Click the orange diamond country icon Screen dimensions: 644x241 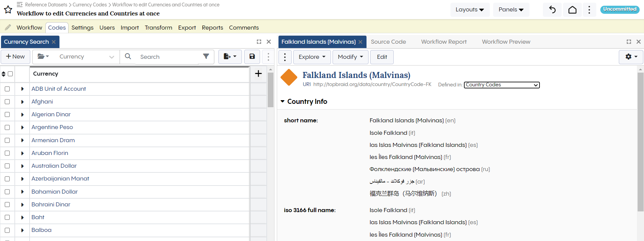click(289, 78)
